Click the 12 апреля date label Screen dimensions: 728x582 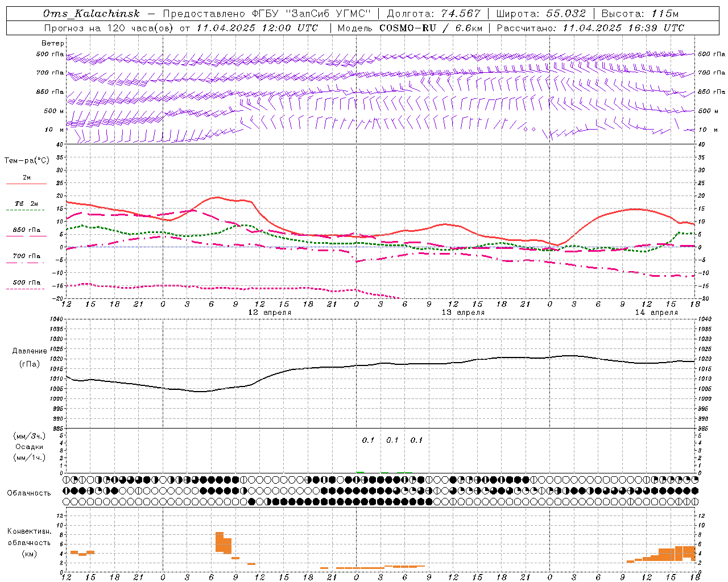click(270, 313)
